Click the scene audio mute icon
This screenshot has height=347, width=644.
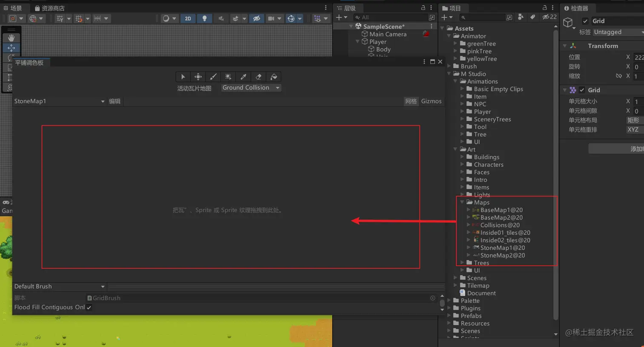(221, 18)
